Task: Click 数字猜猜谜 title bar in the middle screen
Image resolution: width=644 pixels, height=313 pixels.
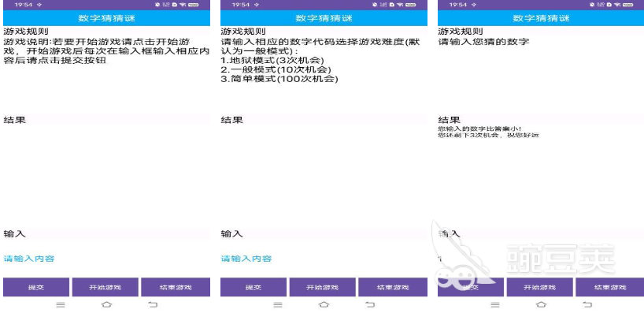Action: click(324, 18)
